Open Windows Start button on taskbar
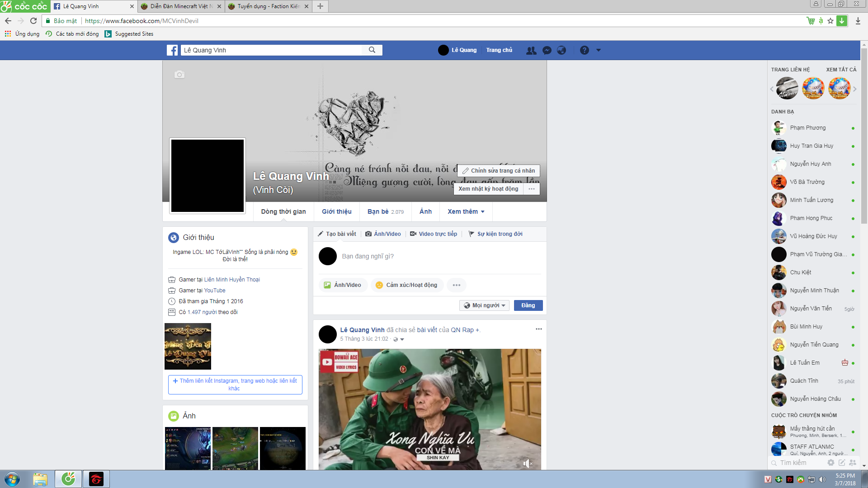 click(x=12, y=479)
